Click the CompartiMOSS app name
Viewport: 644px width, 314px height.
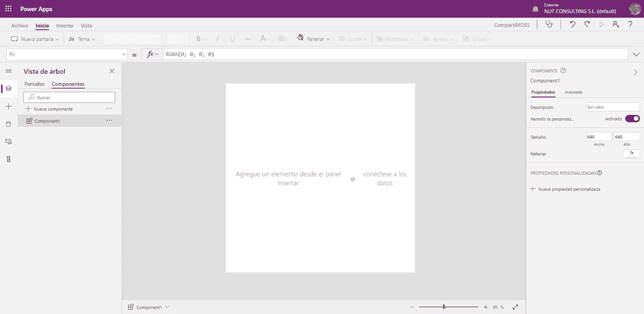coord(512,25)
